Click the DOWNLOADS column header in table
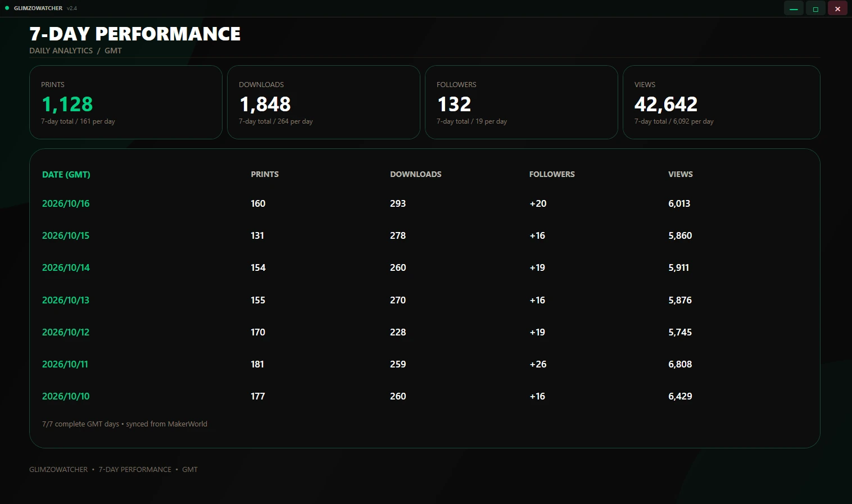The image size is (852, 504). pyautogui.click(x=416, y=174)
